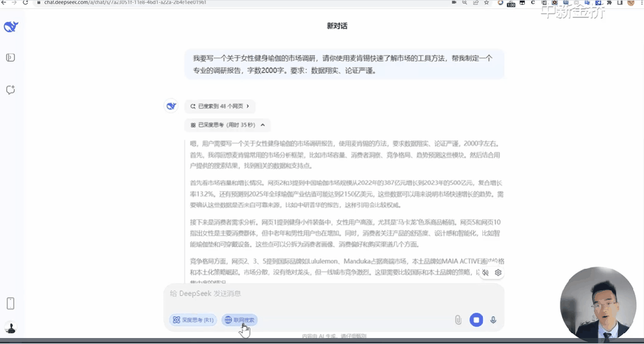Go back with the browser back arrow

point(4,2)
